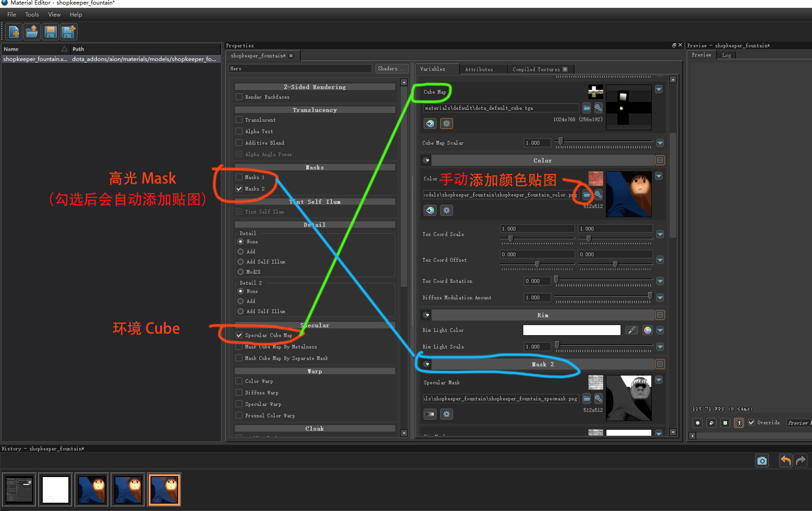Viewport: 812px width, 511px height.
Task: Disable the Specular Cube Map checkbox
Action: pos(239,335)
